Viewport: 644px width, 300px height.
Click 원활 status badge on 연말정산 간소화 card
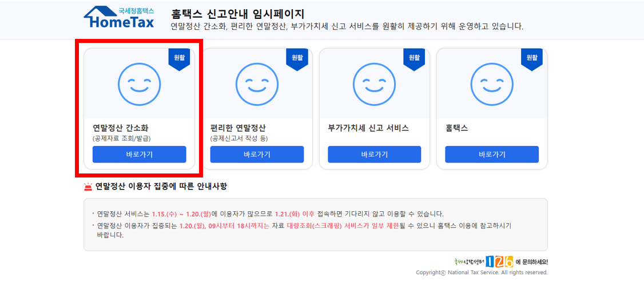pos(179,59)
